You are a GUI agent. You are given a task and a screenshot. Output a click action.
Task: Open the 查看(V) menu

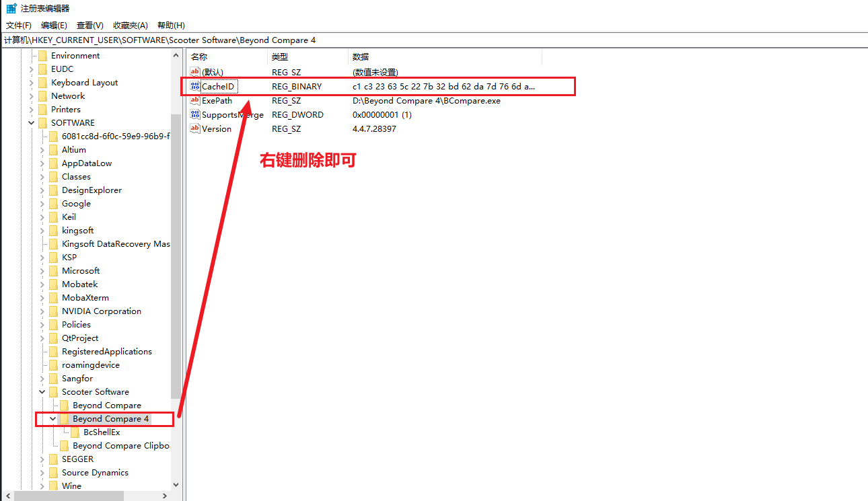click(90, 25)
